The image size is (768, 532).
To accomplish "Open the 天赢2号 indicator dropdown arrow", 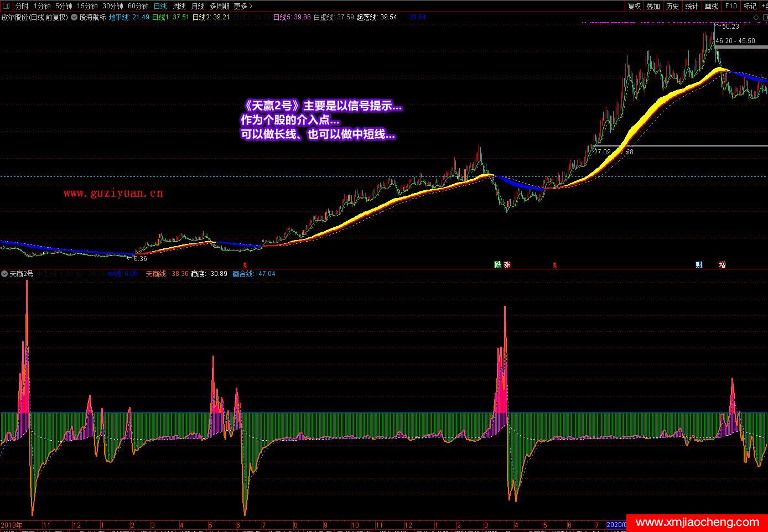I will [4, 274].
